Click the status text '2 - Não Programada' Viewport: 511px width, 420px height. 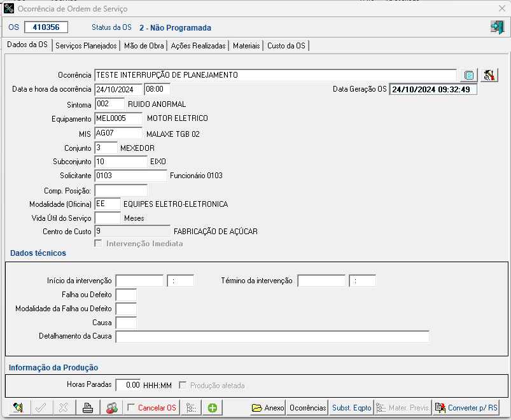coord(176,28)
